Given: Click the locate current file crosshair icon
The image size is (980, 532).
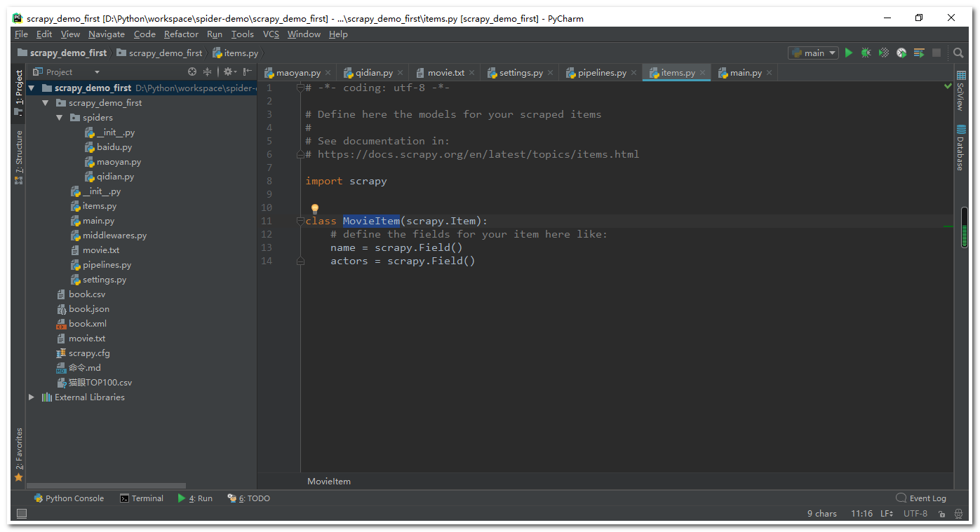Looking at the screenshot, I should click(192, 71).
